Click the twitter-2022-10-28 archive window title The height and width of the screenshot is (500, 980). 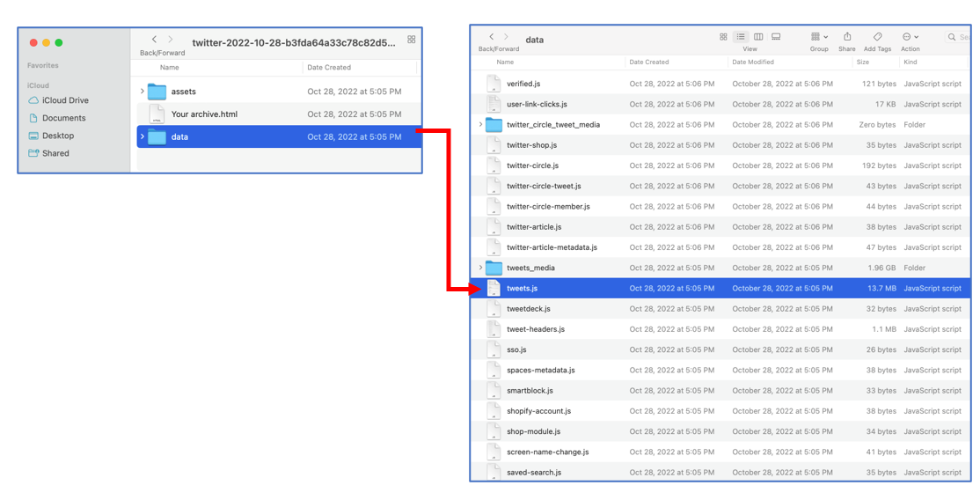pyautogui.click(x=294, y=43)
